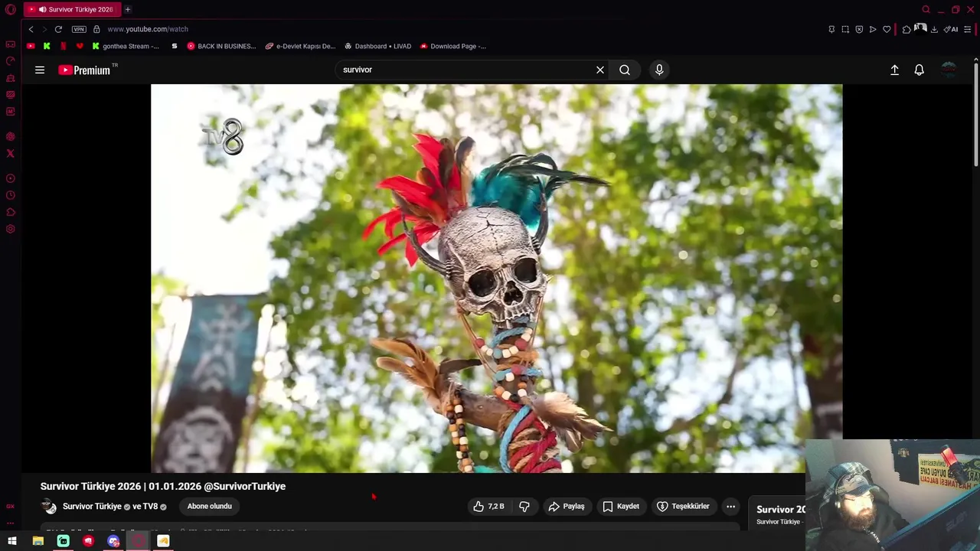Open the Dashboard • LIVAD bookmark
Screen dimensions: 980x551
tap(377, 46)
